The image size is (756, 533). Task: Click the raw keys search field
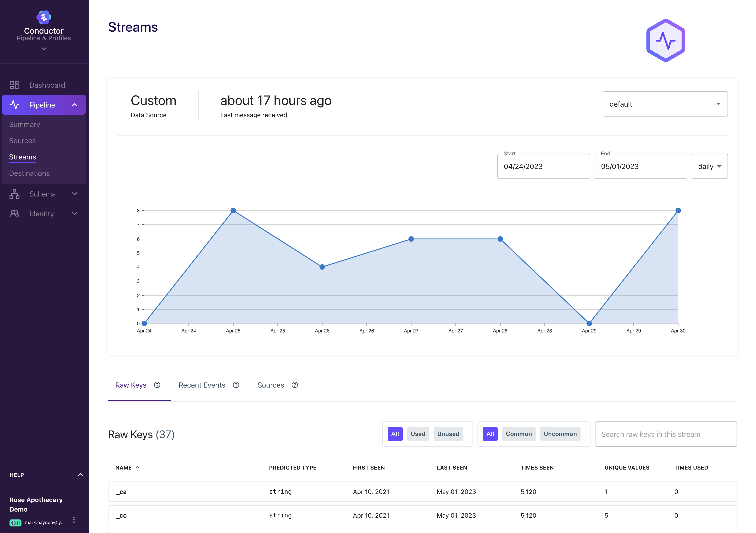[665, 434]
